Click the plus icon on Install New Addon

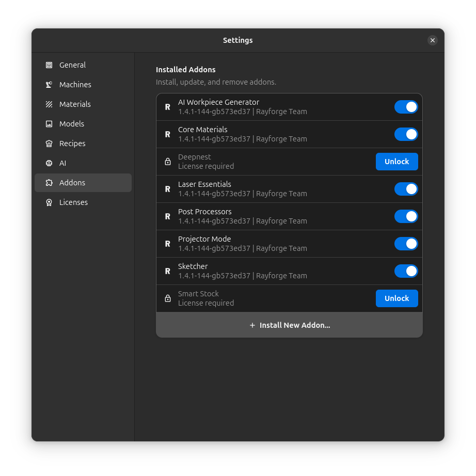[x=252, y=325]
